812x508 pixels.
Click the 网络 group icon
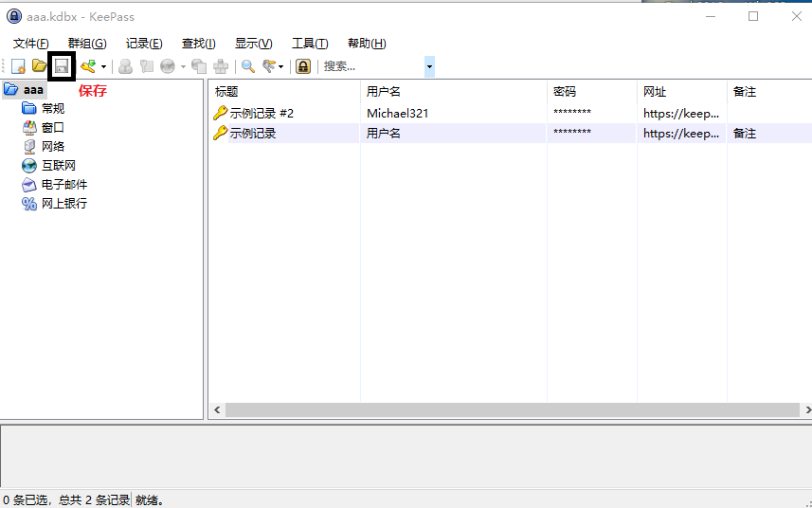tap(29, 147)
